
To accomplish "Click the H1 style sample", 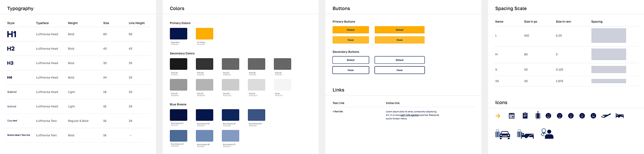I will coord(12,34).
